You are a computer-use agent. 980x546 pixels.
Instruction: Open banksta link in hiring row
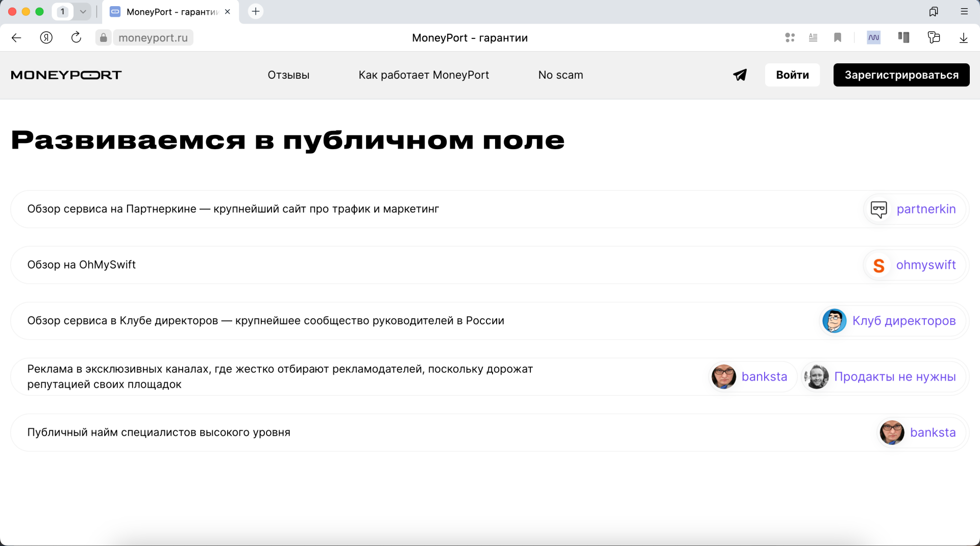[x=933, y=433]
